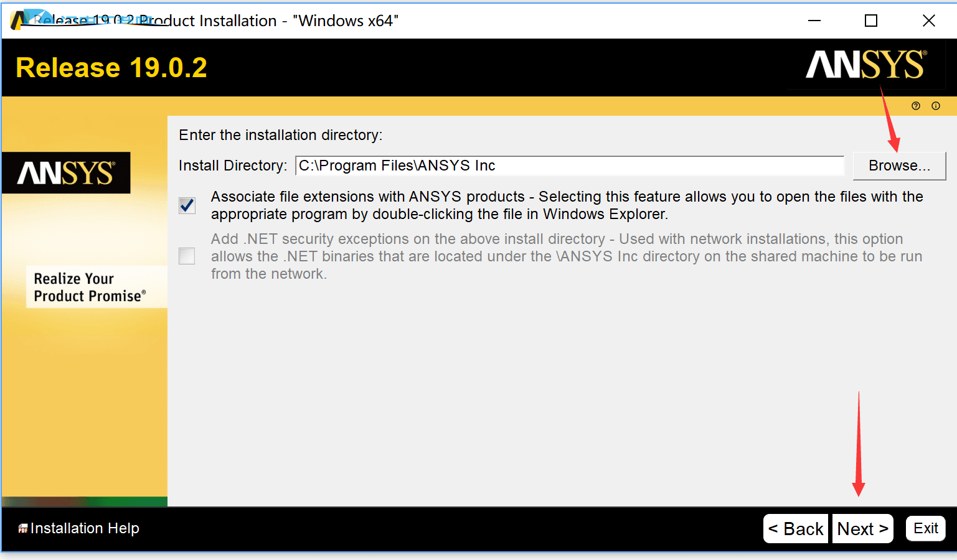The image size is (957, 560).
Task: Browse for an install directory
Action: (899, 166)
